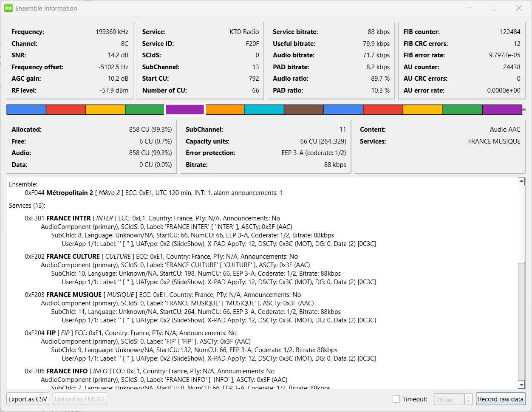The height and width of the screenshot is (412, 532).
Task: Close the Ensemble Information window
Action: (x=518, y=8)
